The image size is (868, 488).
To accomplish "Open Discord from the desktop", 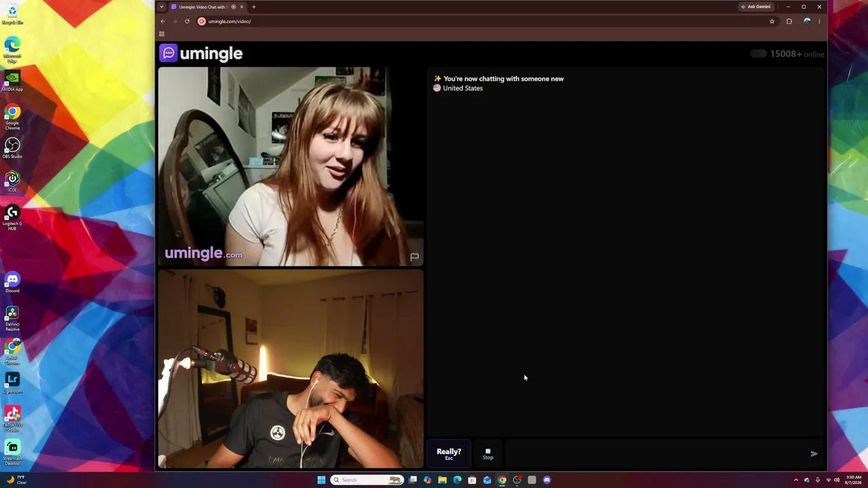I will [12, 283].
